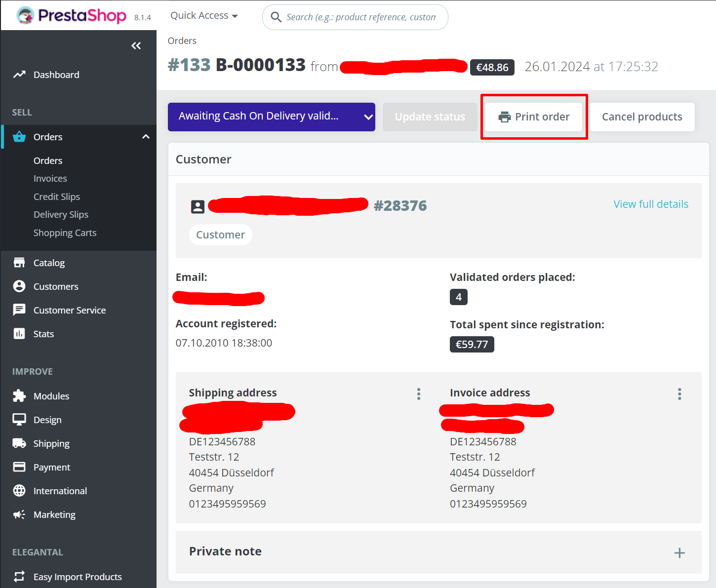The width and height of the screenshot is (716, 588).
Task: Open Invoice address three-dot menu
Action: (679, 394)
